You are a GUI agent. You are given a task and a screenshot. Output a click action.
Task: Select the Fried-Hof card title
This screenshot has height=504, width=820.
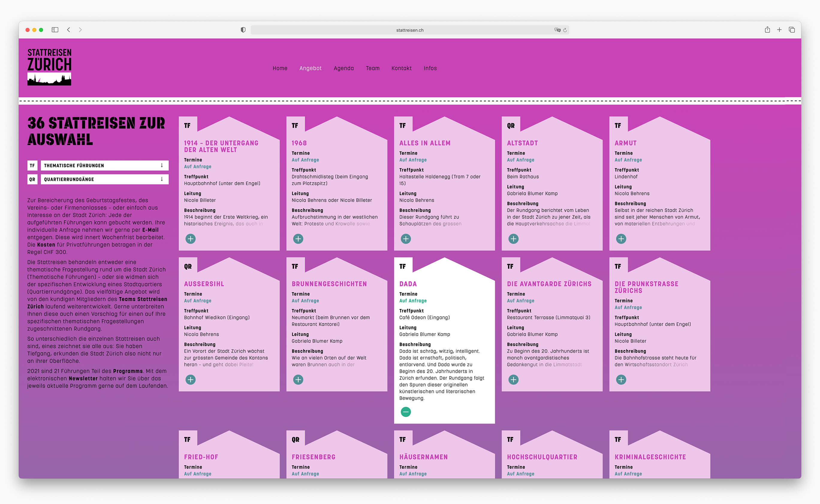coord(201,457)
